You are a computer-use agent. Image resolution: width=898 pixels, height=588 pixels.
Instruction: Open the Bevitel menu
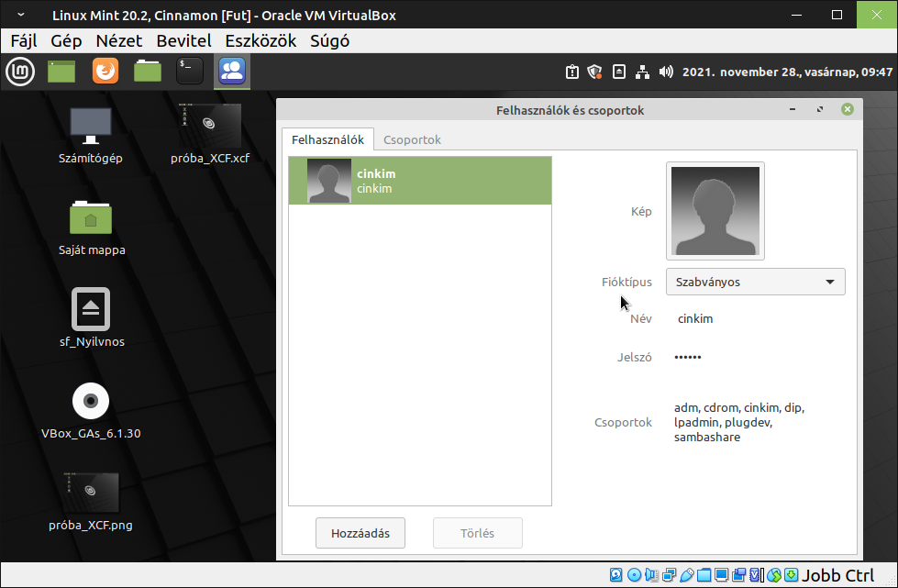click(183, 41)
